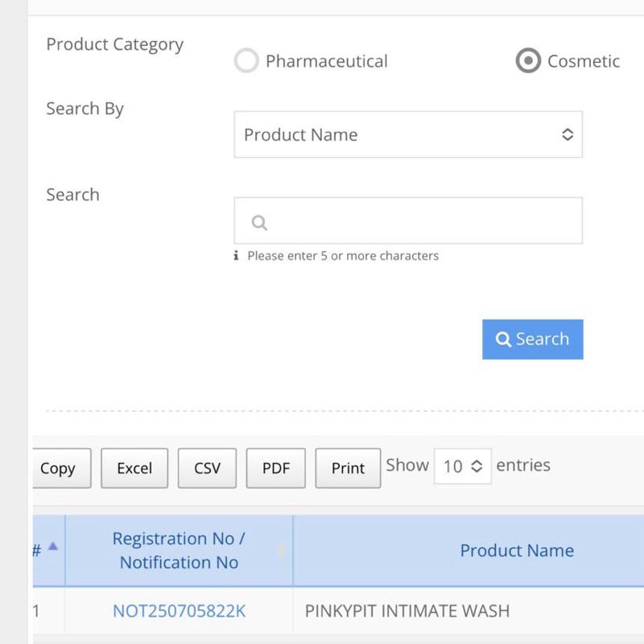Click the magnifier icon in search field
The height and width of the screenshot is (644, 644).
click(259, 222)
